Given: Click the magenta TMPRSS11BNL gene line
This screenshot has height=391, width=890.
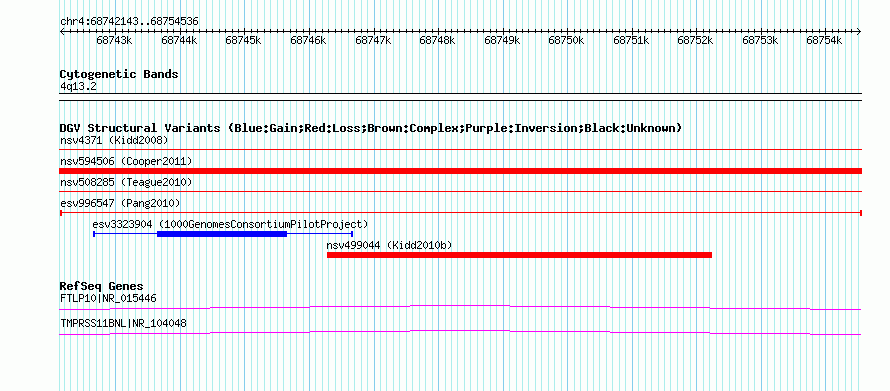Looking at the screenshot, I should (x=460, y=333).
